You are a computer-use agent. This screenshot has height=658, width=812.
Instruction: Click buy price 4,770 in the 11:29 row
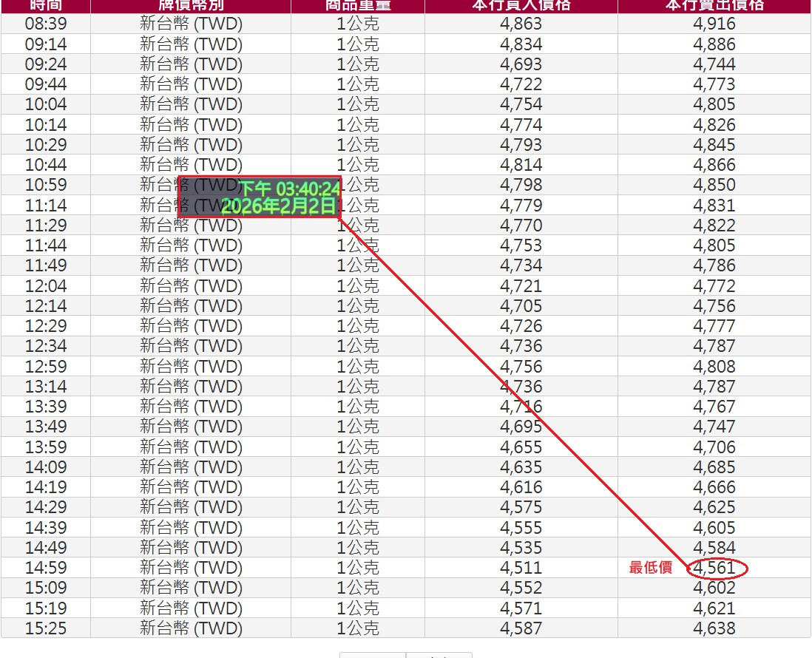click(x=521, y=225)
